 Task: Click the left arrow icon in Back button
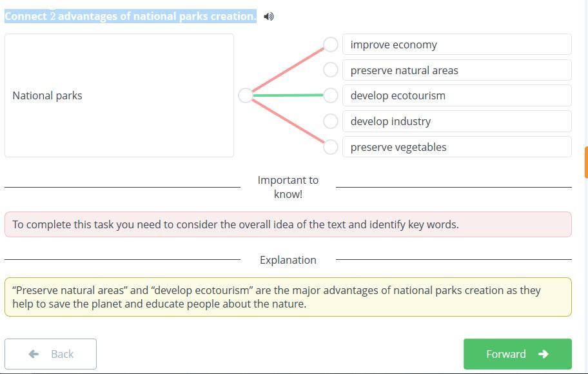[34, 354]
